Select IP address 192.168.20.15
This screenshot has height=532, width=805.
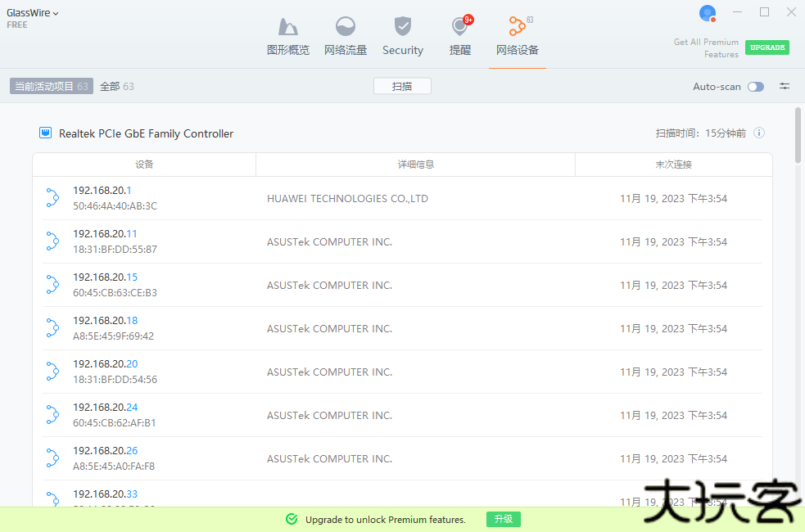106,277
